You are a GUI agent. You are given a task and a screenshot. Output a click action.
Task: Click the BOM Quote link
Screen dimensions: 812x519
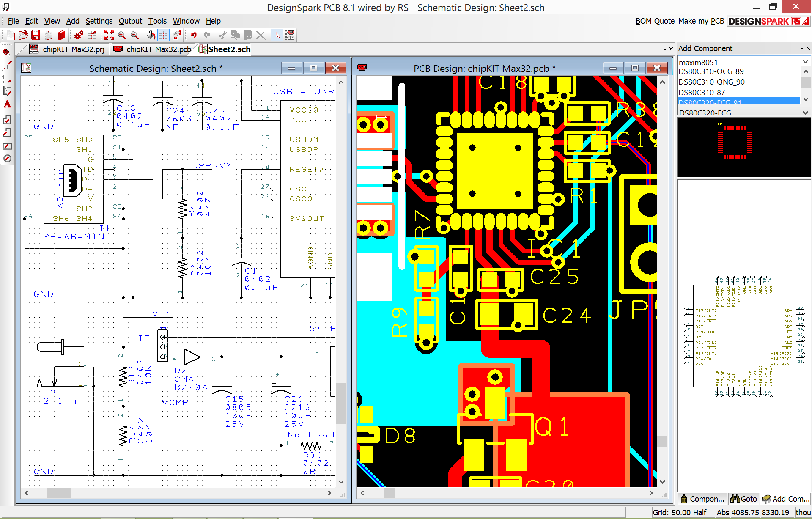[x=655, y=21]
